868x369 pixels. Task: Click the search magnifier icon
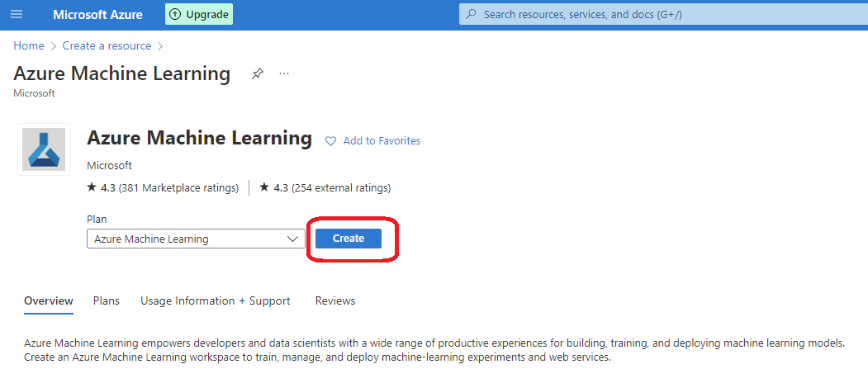coord(471,14)
